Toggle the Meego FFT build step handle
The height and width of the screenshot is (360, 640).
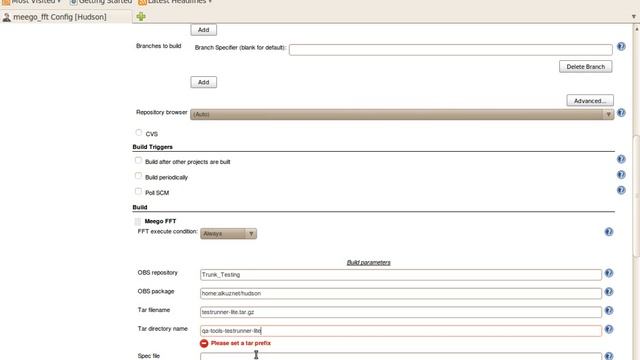click(138, 222)
